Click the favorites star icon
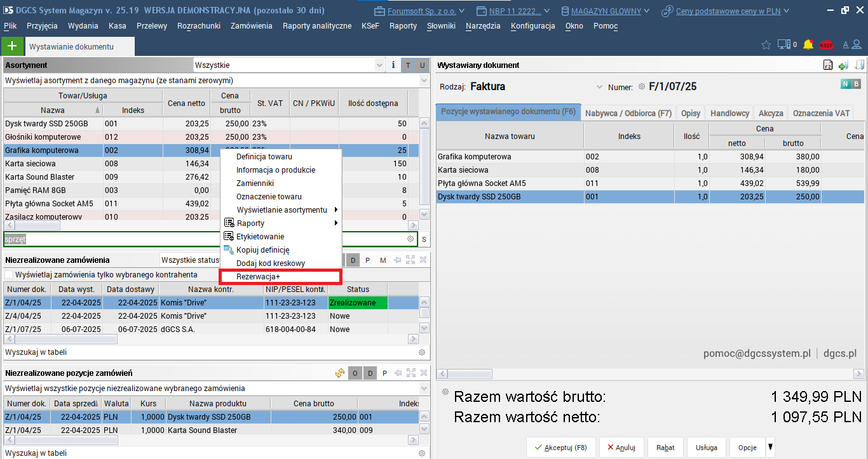This screenshot has width=868, height=459. 766,44
